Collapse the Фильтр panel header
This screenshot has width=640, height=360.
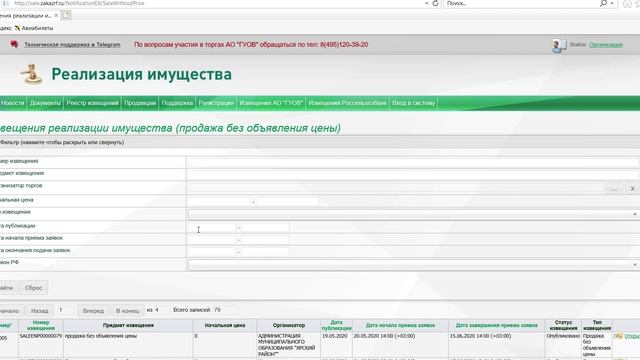coord(320,142)
